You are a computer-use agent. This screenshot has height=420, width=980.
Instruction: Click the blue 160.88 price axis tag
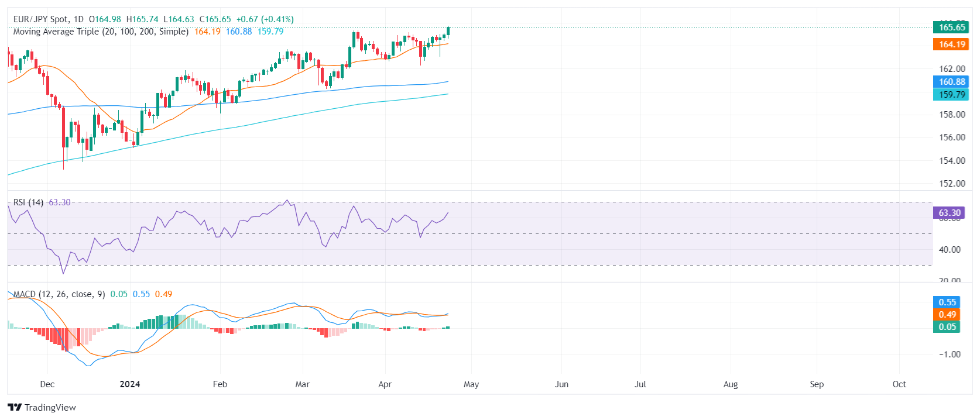(951, 82)
